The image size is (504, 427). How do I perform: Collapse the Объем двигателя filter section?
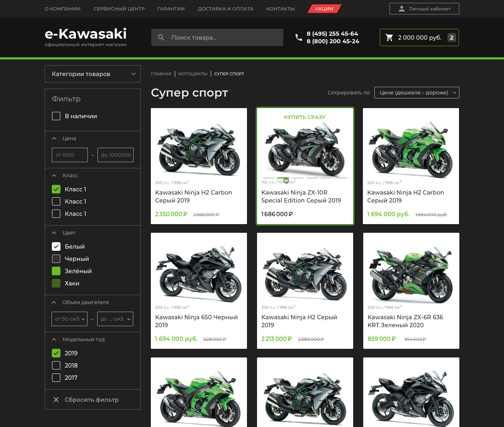point(54,302)
